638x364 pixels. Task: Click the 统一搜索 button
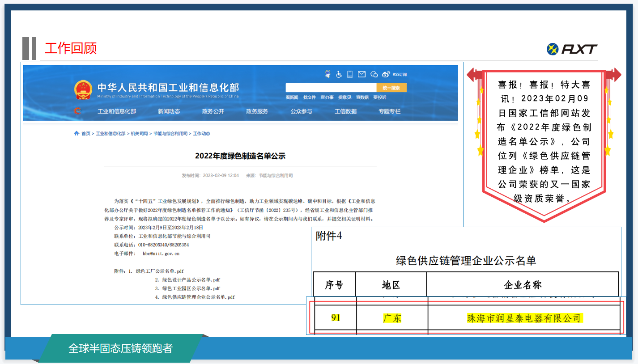click(391, 88)
